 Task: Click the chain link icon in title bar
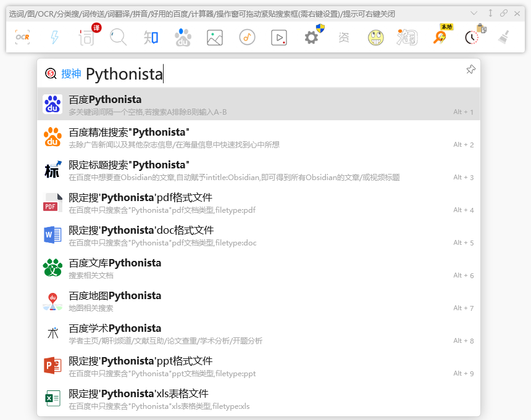[504, 13]
